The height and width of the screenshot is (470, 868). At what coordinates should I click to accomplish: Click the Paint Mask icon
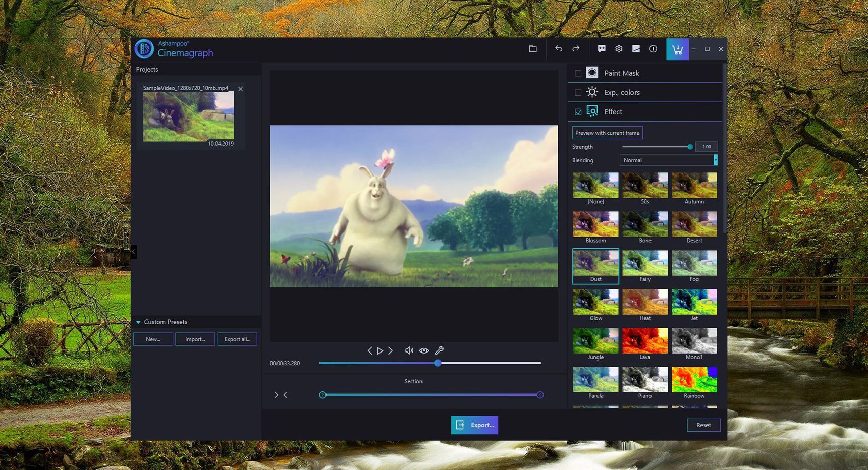tap(592, 73)
